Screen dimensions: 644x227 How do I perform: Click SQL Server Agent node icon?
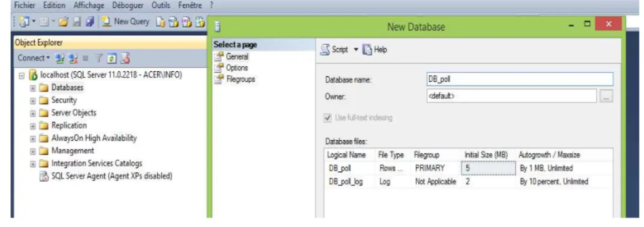pyautogui.click(x=43, y=176)
